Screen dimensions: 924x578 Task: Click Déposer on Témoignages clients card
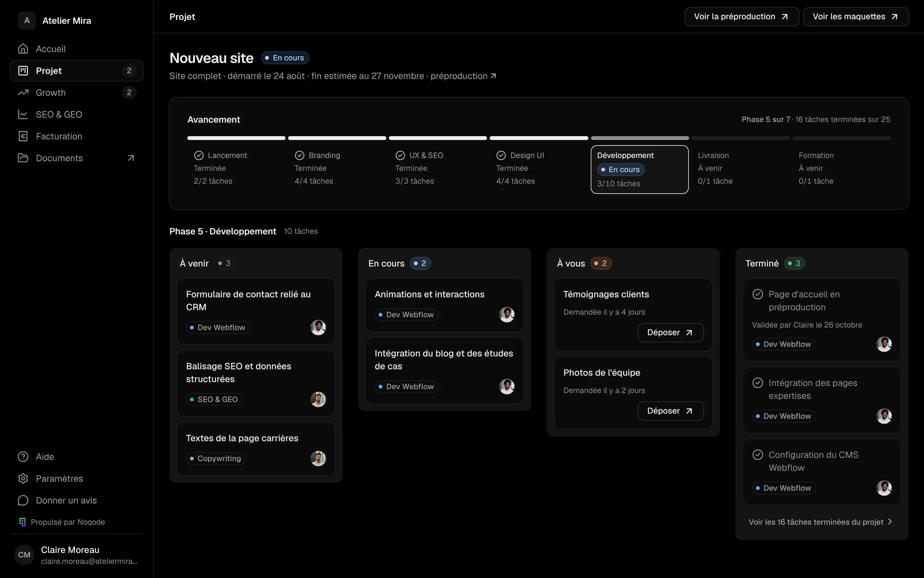tap(671, 333)
